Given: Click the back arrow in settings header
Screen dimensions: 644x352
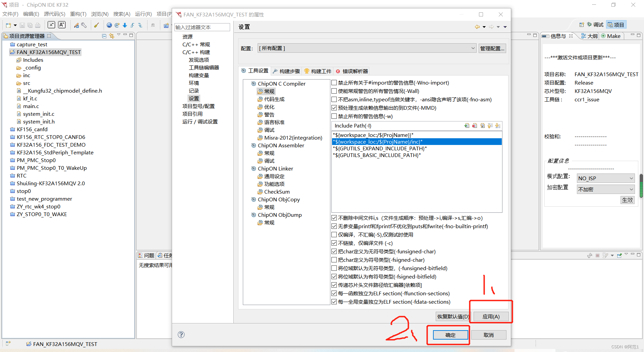Looking at the screenshot, I should tap(477, 27).
